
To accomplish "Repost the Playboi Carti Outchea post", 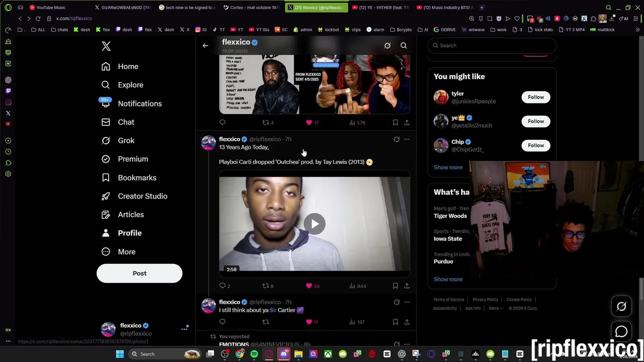I will pos(266,286).
